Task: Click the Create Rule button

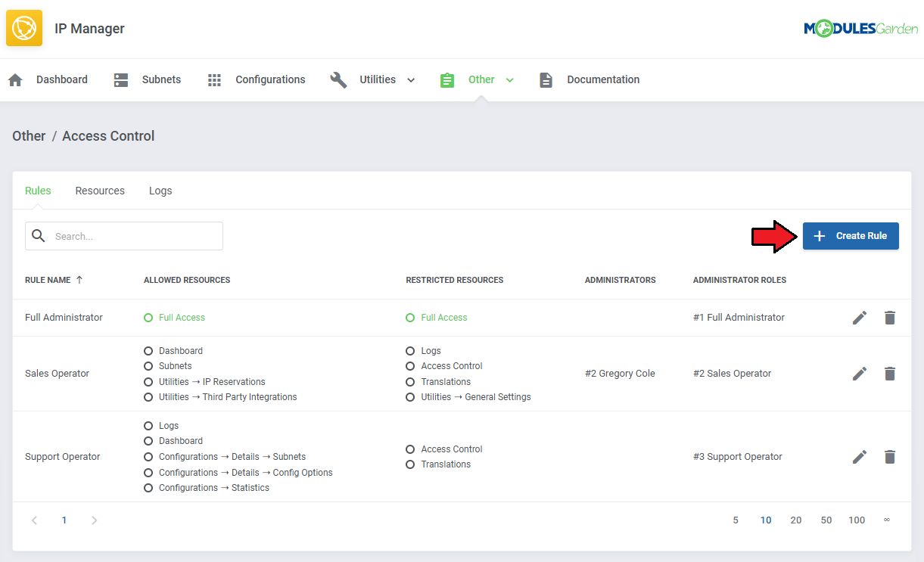Action: coord(851,236)
